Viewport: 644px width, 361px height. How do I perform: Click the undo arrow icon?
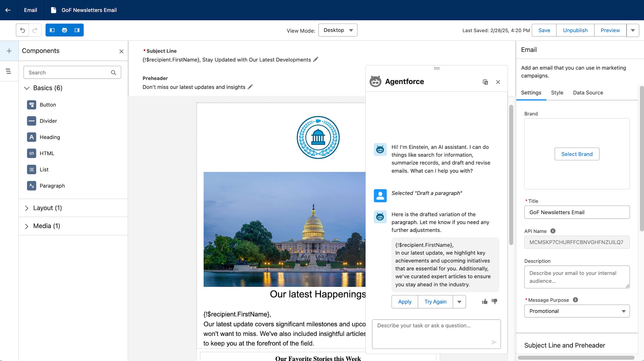point(22,30)
